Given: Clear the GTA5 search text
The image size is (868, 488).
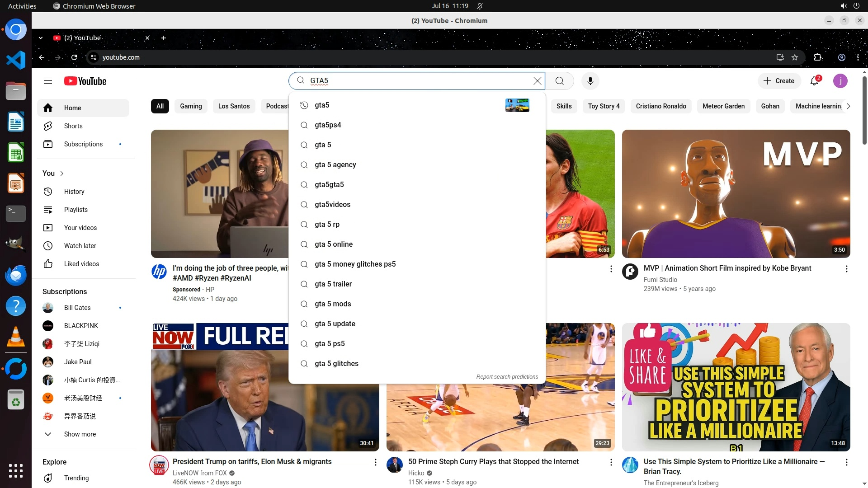Looking at the screenshot, I should click(x=537, y=81).
